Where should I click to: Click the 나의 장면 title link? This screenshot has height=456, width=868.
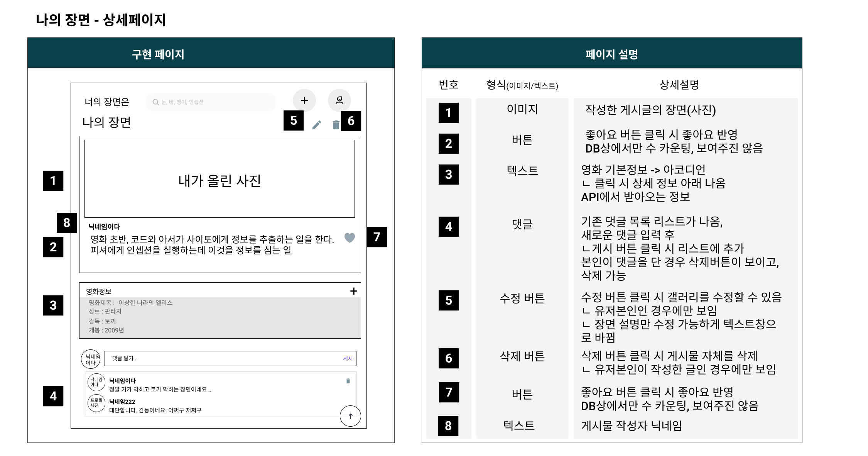pyautogui.click(x=106, y=123)
